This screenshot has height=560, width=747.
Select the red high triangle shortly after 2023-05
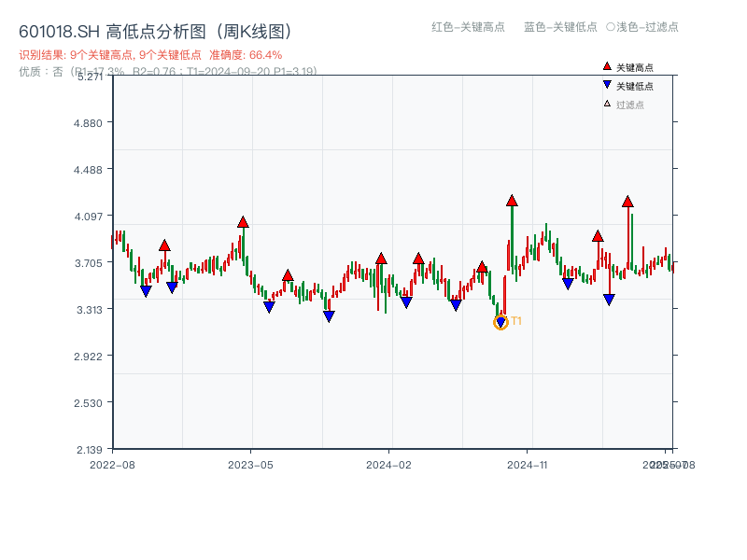(x=288, y=275)
